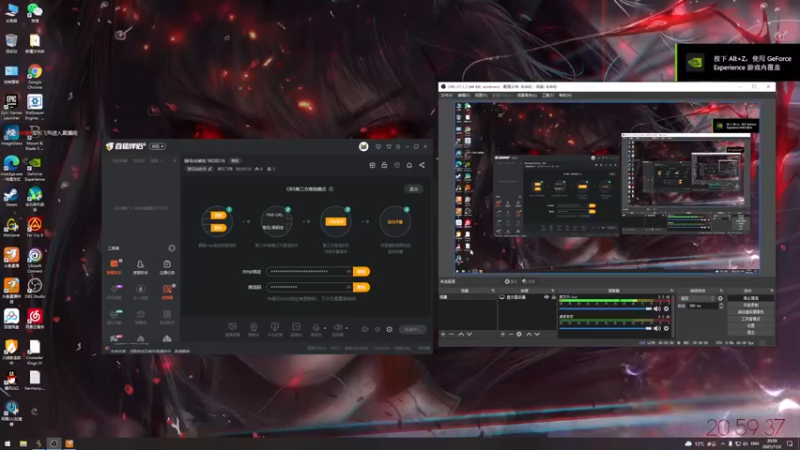Open the OBS scene transition dropdown
The height and width of the screenshot is (450, 800).
click(696, 298)
